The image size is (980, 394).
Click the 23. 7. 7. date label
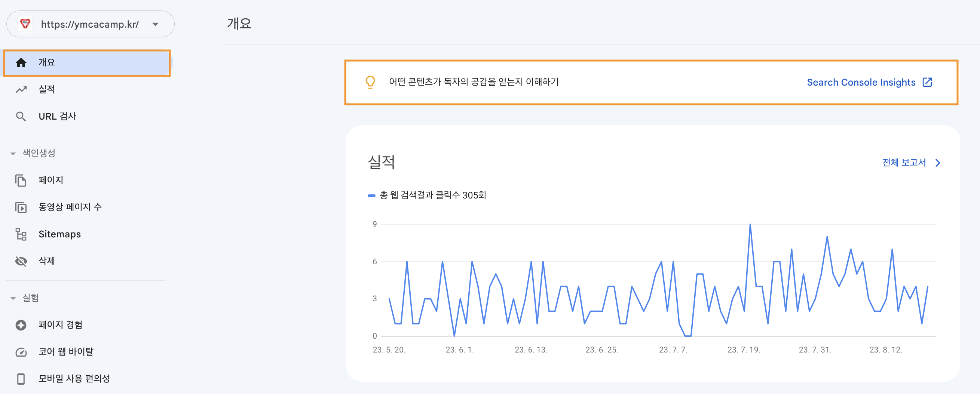tap(673, 350)
